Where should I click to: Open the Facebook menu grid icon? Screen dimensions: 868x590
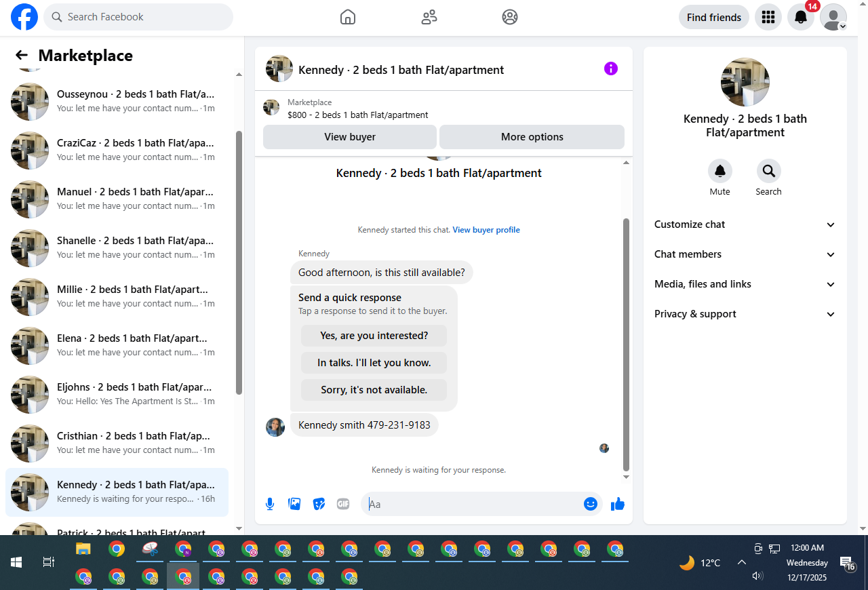(768, 18)
